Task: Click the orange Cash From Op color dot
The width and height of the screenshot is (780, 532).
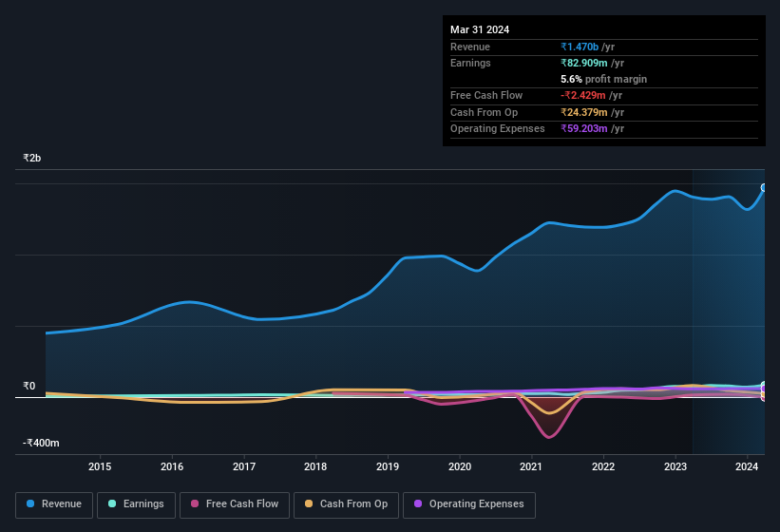Action: click(308, 504)
